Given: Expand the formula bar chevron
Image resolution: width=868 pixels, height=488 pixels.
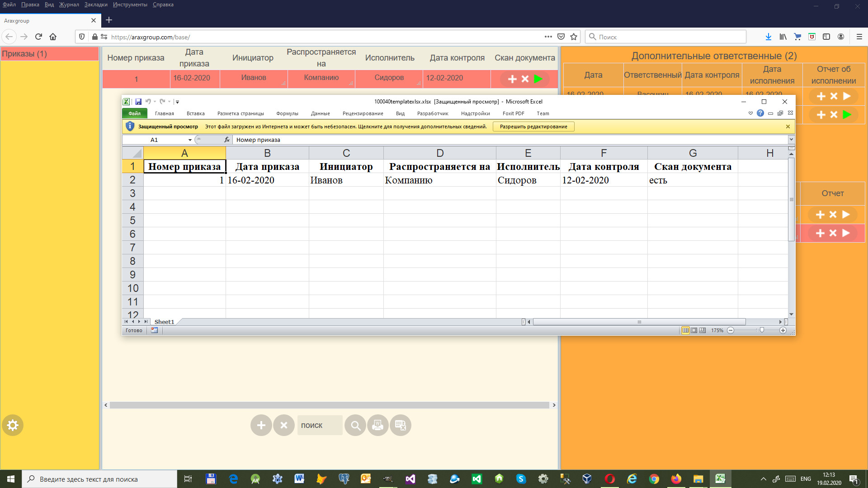Looking at the screenshot, I should (x=791, y=140).
